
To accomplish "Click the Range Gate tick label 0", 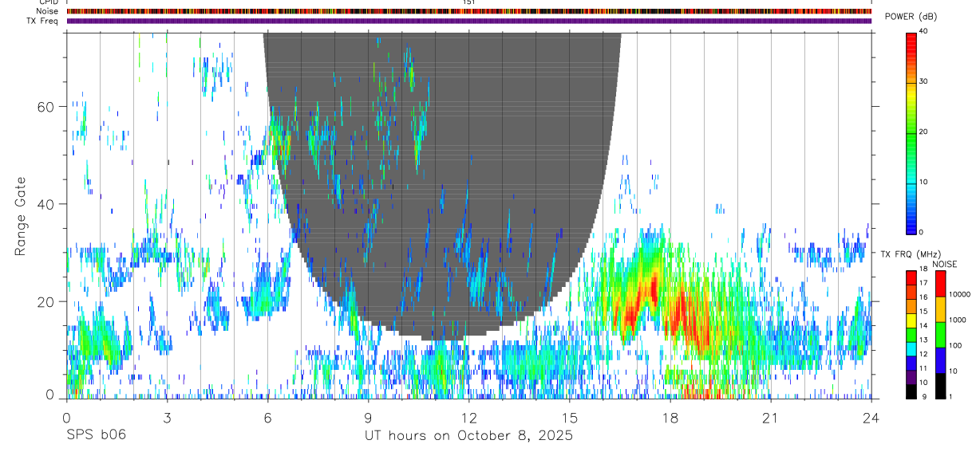I will (x=51, y=394).
